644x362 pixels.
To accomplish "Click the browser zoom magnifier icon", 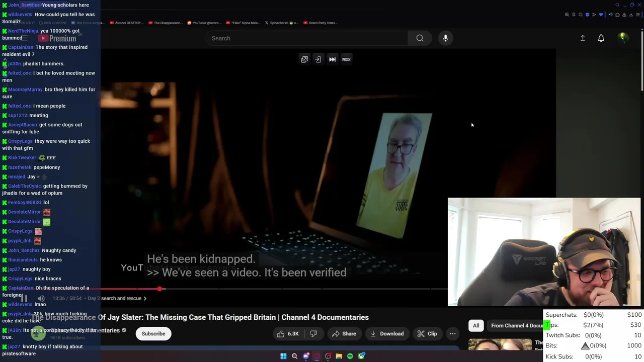I will pyautogui.click(x=567, y=15).
